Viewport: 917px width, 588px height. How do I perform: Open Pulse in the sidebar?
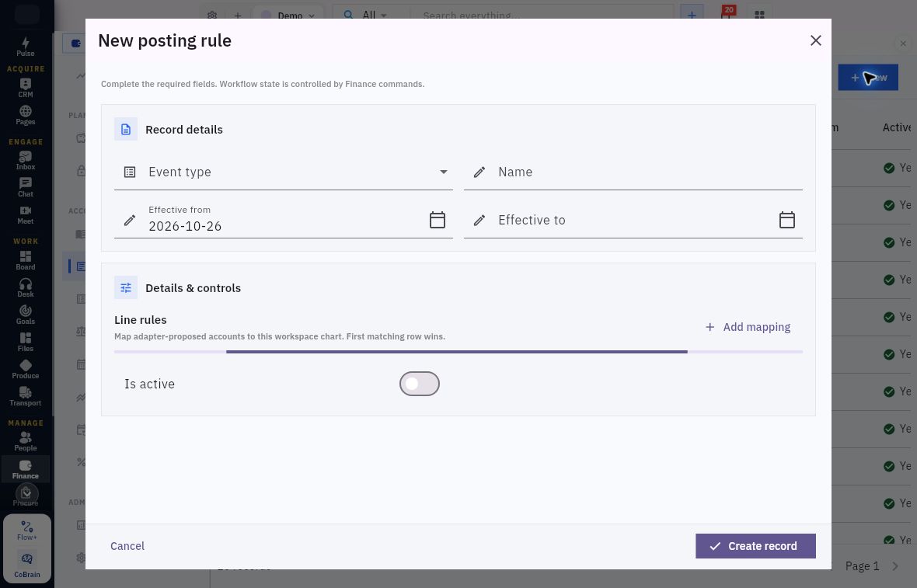coord(25,47)
